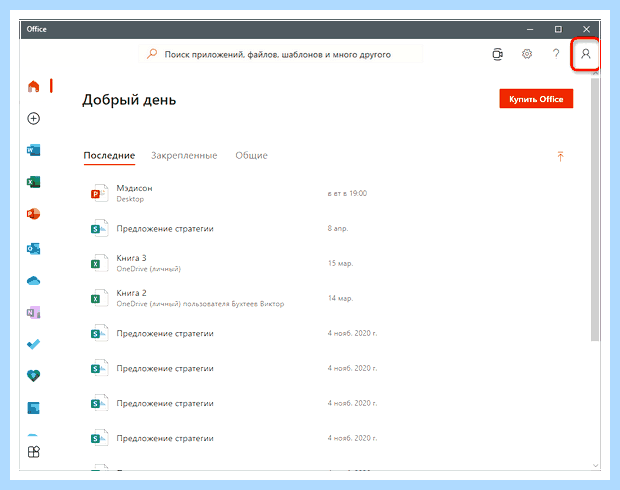The height and width of the screenshot is (490, 620).
Task: Switch to Последние tab
Action: (109, 155)
